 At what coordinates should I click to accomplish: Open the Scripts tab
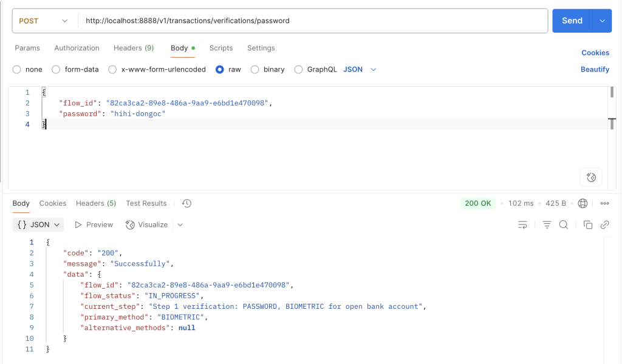tap(221, 48)
